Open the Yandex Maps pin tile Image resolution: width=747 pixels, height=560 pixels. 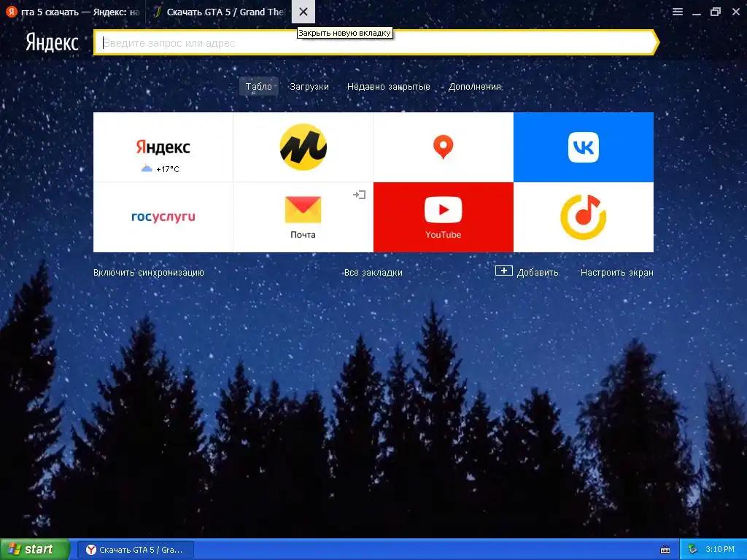(x=443, y=147)
